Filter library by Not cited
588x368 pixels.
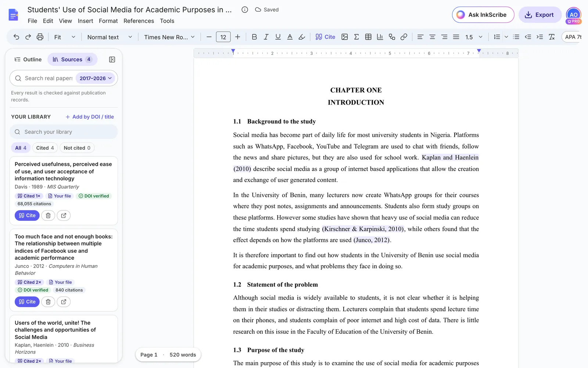click(x=77, y=148)
